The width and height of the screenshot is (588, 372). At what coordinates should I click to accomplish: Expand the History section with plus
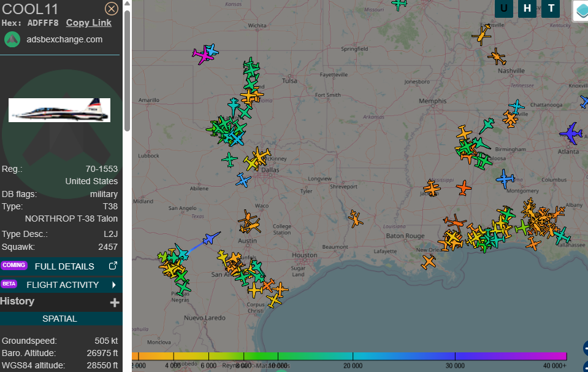(115, 303)
